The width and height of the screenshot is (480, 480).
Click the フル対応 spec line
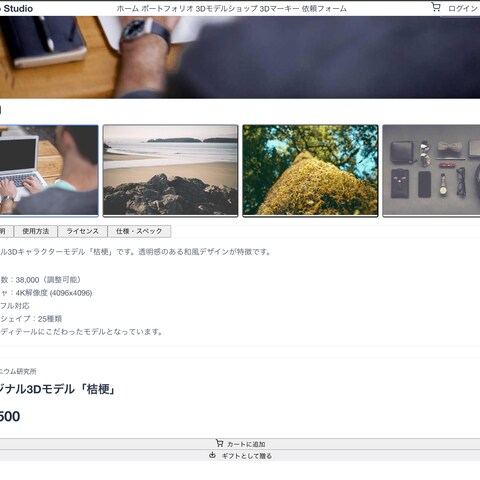coord(15,306)
